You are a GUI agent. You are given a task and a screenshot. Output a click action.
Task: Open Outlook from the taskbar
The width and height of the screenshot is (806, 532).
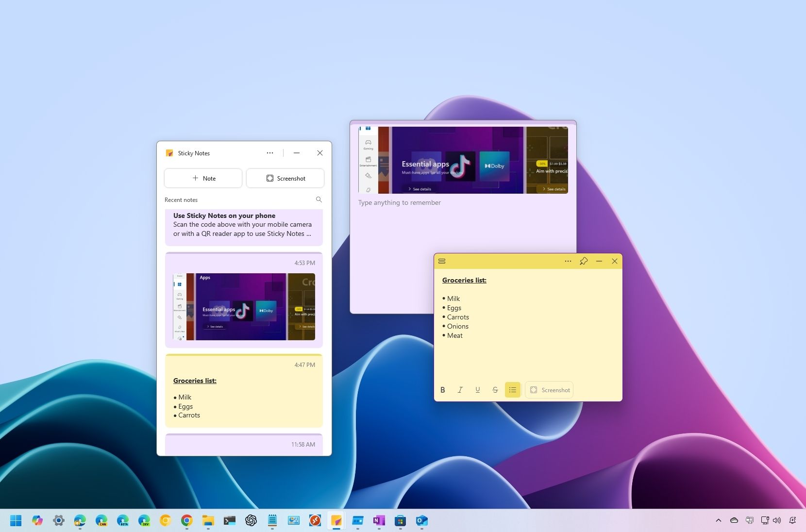point(422,520)
